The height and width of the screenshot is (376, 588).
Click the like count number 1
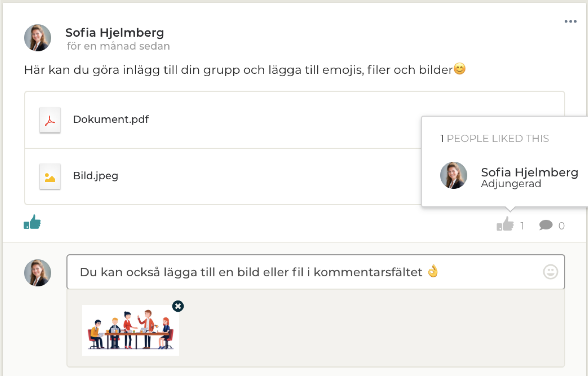point(522,226)
